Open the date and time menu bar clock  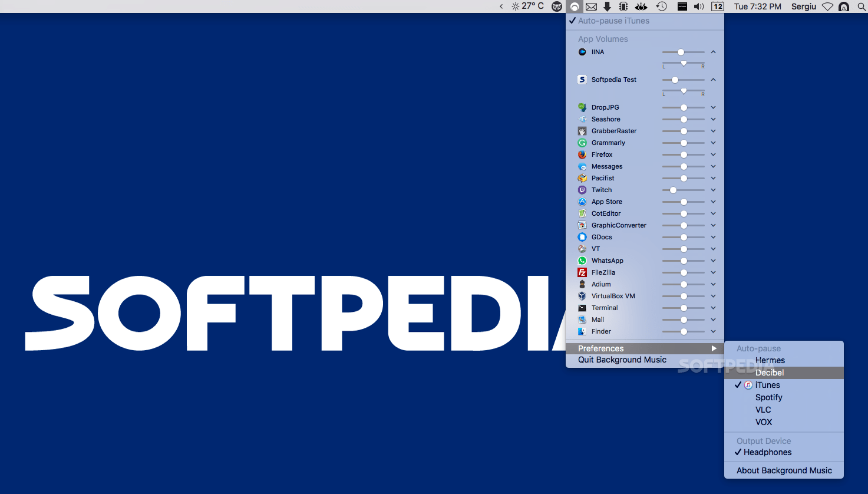point(758,6)
